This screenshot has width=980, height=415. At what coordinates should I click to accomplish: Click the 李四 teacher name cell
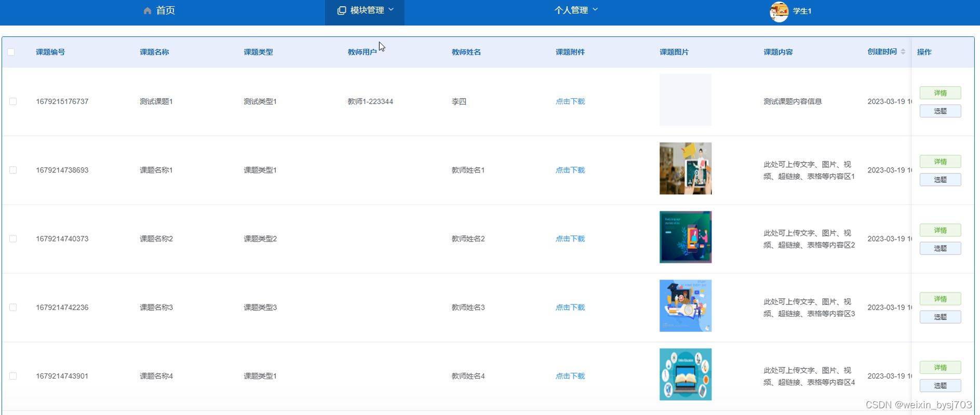(459, 101)
